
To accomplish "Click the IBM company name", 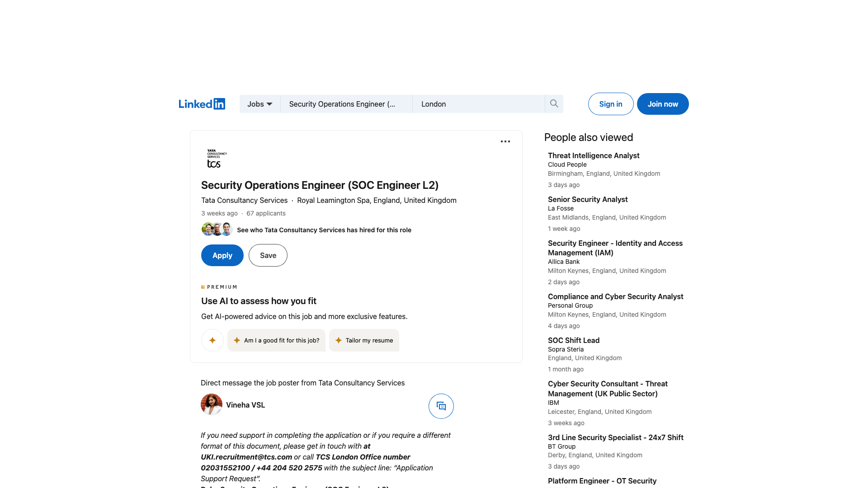I will tap(553, 403).
